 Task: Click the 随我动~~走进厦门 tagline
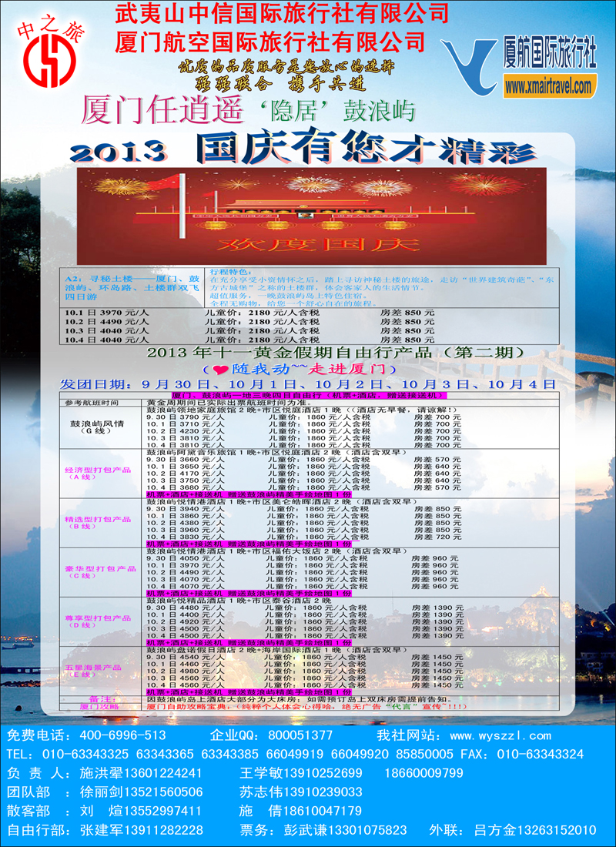point(300,370)
